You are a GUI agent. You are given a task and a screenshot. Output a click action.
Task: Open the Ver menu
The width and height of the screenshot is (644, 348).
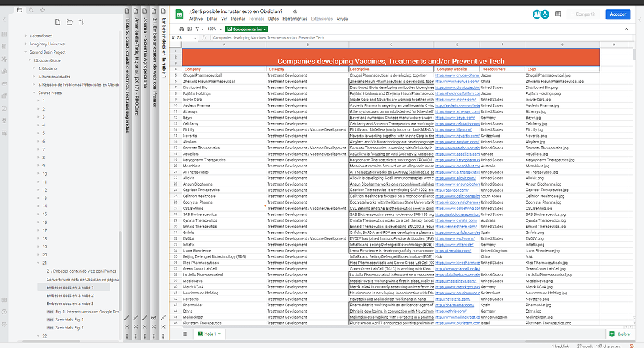tap(224, 19)
